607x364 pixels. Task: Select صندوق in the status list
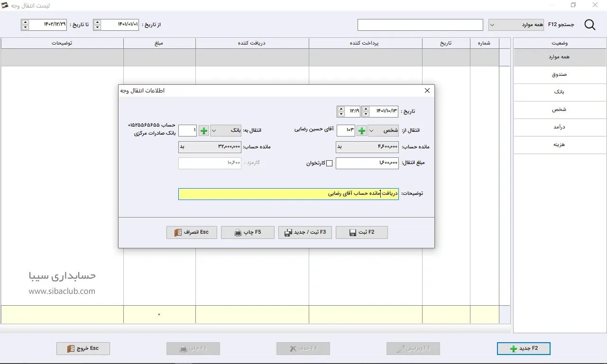(560, 74)
